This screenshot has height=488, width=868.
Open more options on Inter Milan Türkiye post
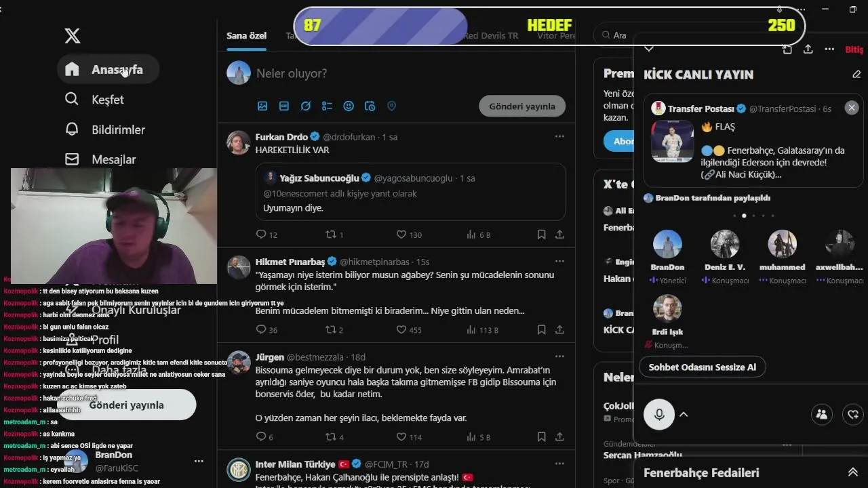(x=559, y=464)
